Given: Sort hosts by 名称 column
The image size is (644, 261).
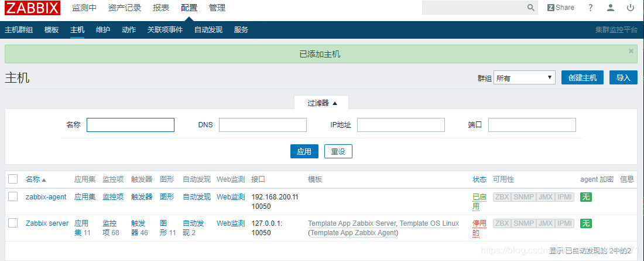Looking at the screenshot, I should click(x=36, y=179).
